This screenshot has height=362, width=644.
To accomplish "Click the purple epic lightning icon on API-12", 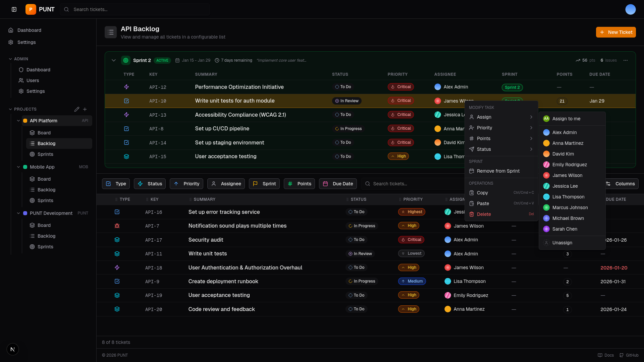I will point(126,87).
